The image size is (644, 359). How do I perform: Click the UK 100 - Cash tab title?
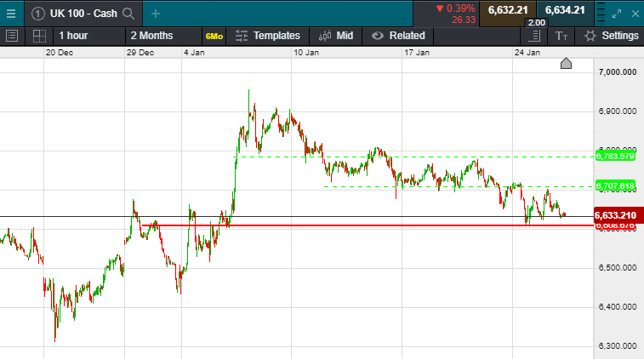click(83, 14)
